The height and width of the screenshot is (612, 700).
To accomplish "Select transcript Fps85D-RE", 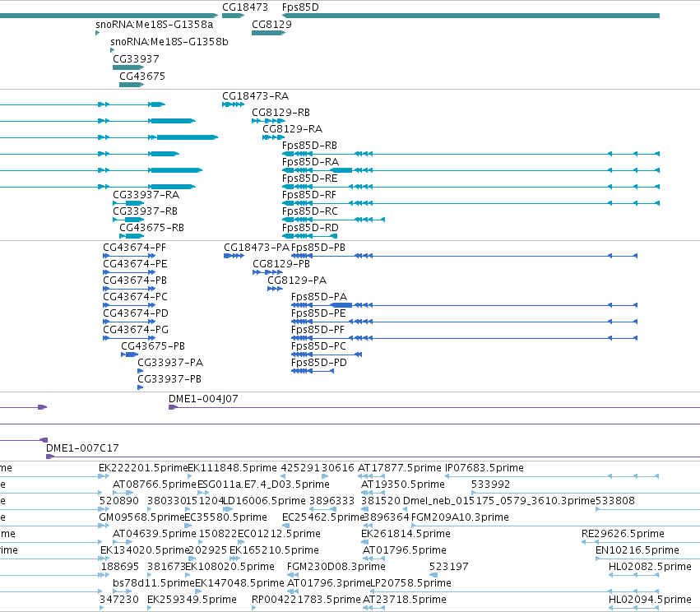I will point(310,178).
